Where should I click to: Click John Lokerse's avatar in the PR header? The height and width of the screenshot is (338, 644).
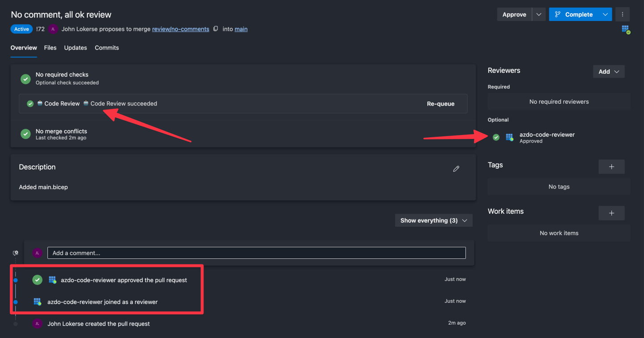pyautogui.click(x=52, y=29)
